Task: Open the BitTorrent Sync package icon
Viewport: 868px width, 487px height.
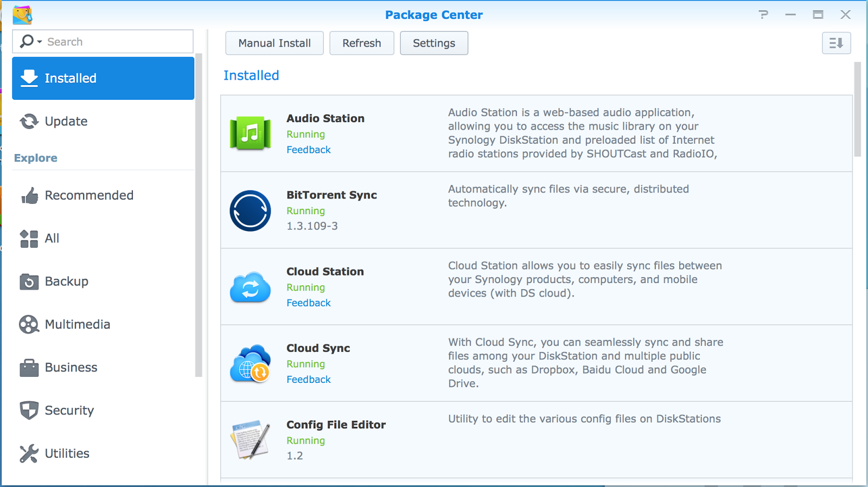Action: pos(250,210)
